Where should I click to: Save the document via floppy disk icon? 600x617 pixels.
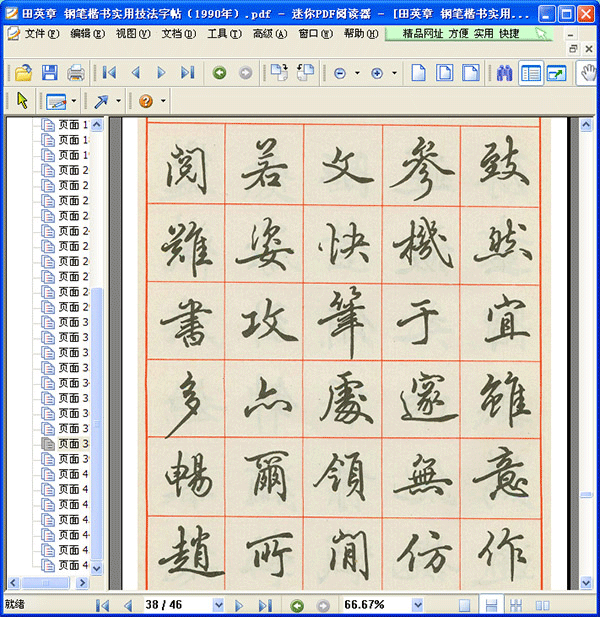point(50,73)
